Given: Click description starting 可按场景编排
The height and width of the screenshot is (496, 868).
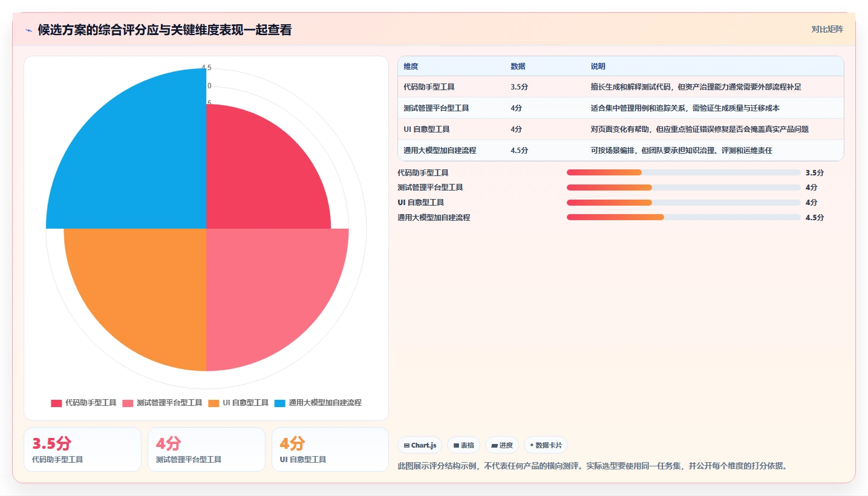Looking at the screenshot, I should tap(682, 151).
